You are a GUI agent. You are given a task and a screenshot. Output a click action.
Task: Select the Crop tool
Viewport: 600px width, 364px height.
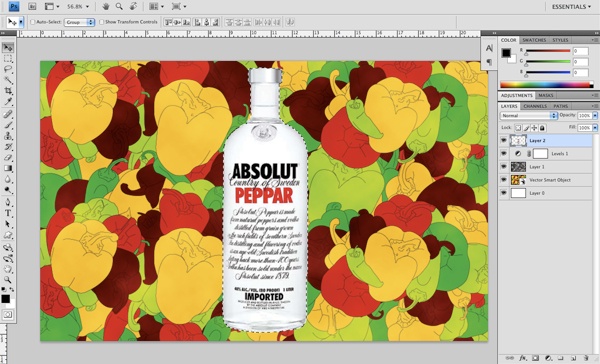8,91
